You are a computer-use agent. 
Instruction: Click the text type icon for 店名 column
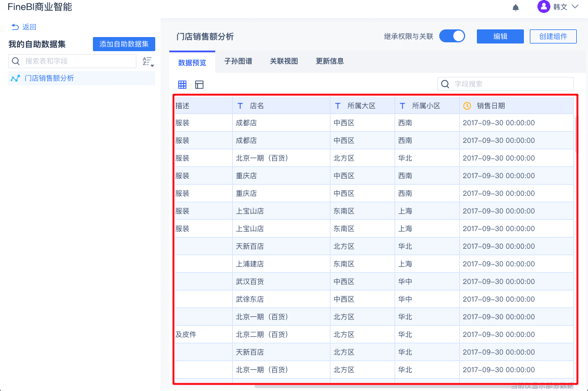point(240,106)
